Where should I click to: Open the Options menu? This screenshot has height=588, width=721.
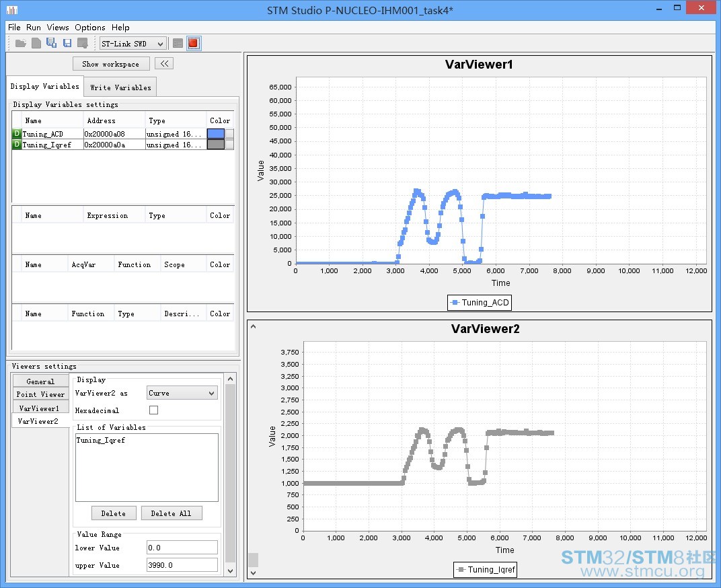coord(90,27)
